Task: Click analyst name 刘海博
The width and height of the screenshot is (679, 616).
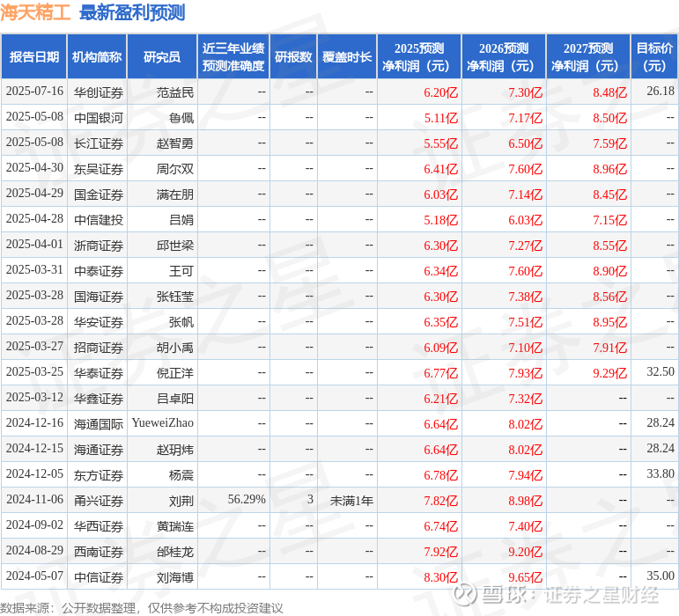Action: (x=175, y=577)
